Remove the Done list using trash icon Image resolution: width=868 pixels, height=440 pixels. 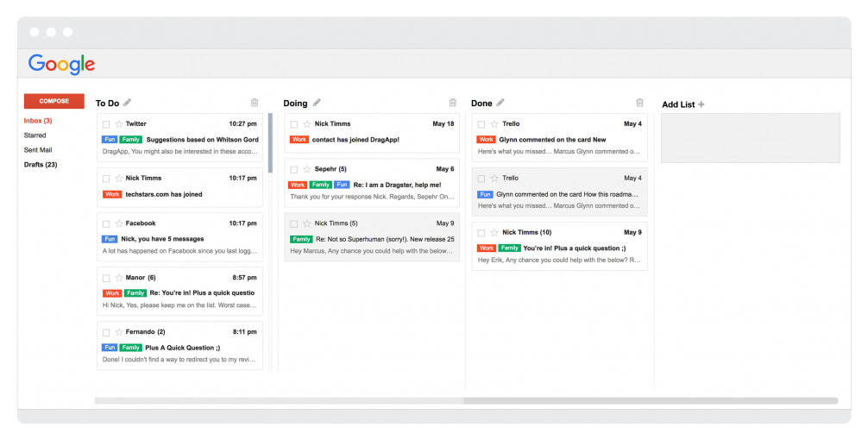(x=639, y=103)
